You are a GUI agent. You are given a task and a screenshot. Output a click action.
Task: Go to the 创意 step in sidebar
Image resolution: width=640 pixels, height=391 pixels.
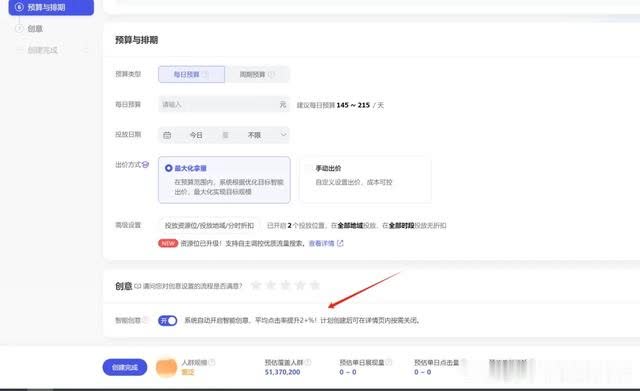(x=35, y=29)
